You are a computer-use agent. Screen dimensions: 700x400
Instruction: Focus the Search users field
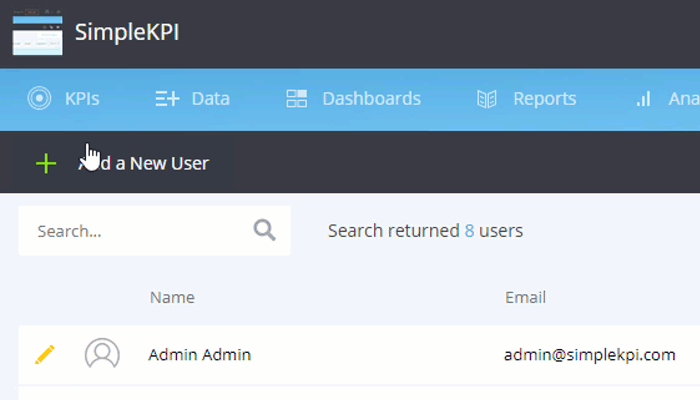pyautogui.click(x=154, y=231)
